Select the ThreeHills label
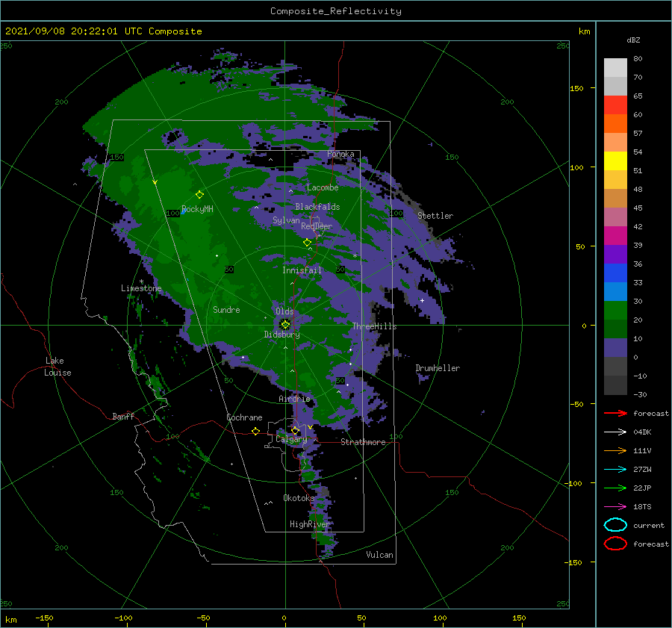Image resolution: width=672 pixels, height=628 pixels. [x=374, y=326]
